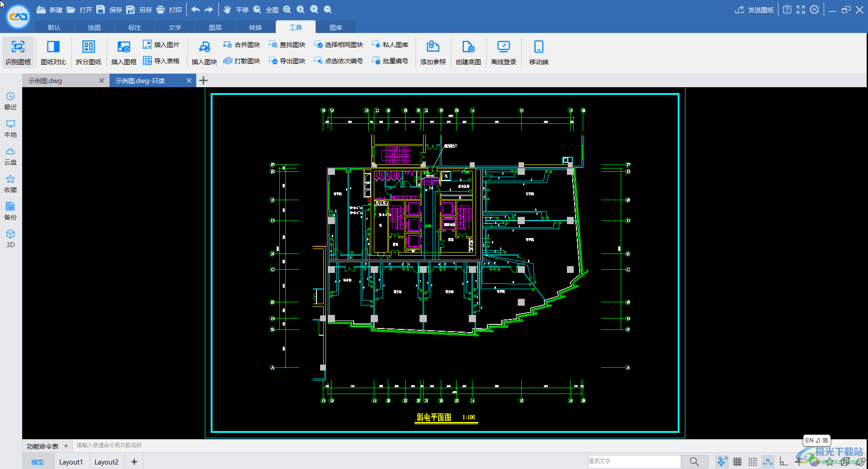Click 另存 save-as button
The height and width of the screenshot is (469, 868).
(x=139, y=9)
